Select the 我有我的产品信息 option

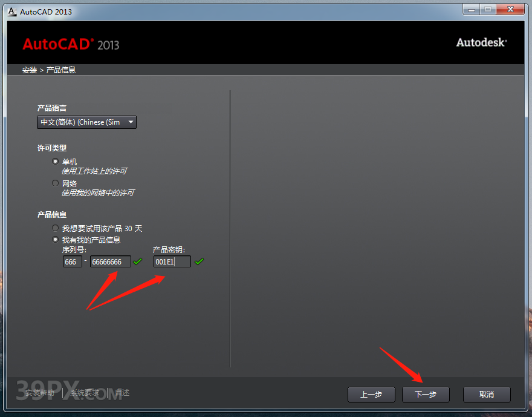[x=55, y=239]
